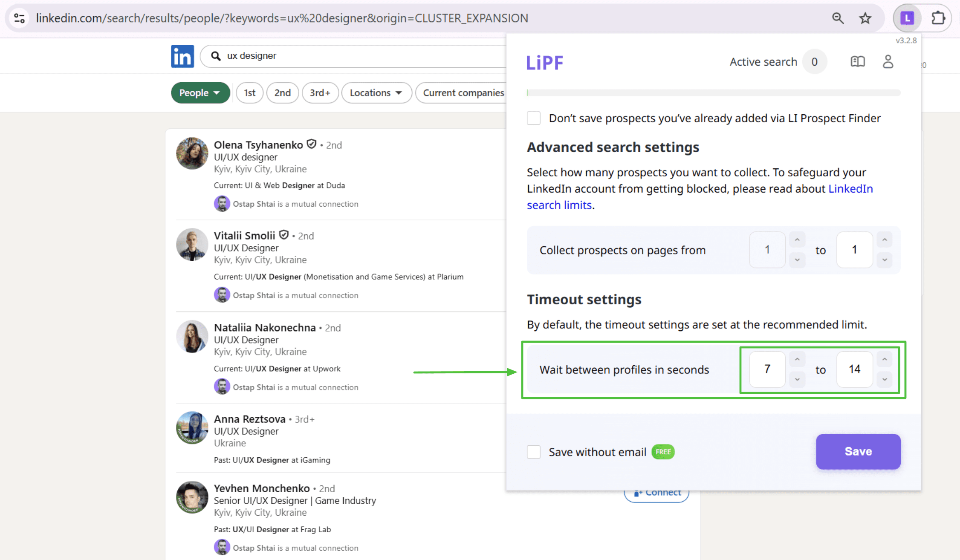Open the LiPF user account icon
Image resolution: width=960 pixels, height=560 pixels.
click(888, 62)
